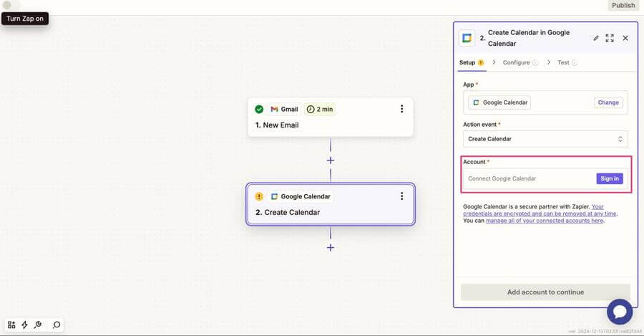The height and width of the screenshot is (336, 644).
Task: Click the Google Calendar app chip
Action: tap(499, 102)
